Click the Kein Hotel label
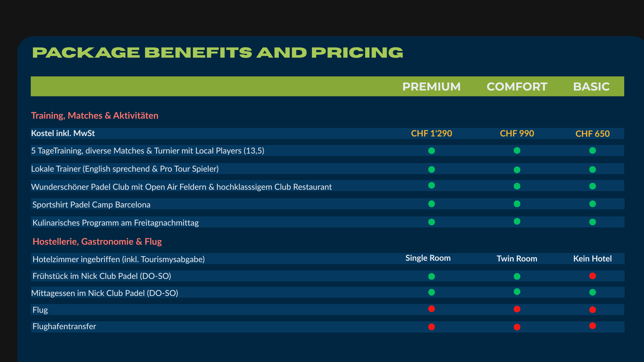Image resolution: width=644 pixels, height=362 pixels. click(x=592, y=259)
